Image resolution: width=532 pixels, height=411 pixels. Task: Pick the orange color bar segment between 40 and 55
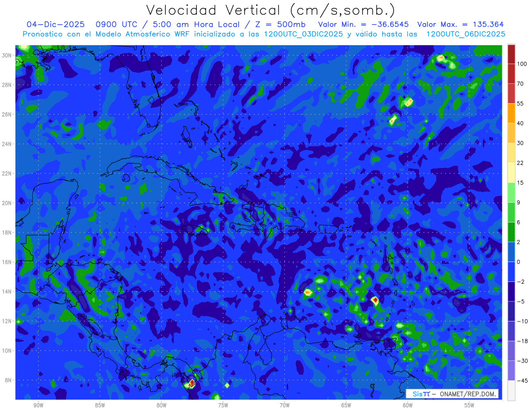(x=511, y=113)
